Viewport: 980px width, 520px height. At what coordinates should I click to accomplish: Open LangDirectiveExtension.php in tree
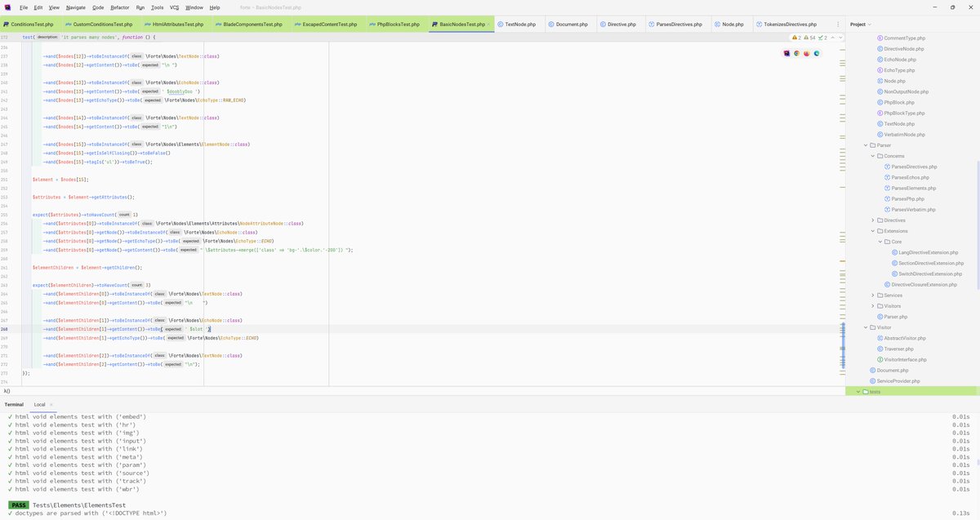(929, 252)
